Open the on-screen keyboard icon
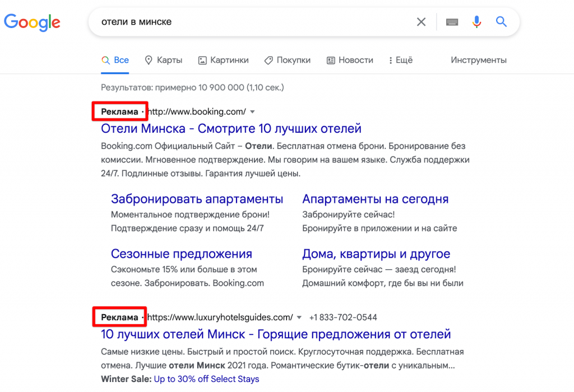574x392 pixels. pyautogui.click(x=452, y=22)
